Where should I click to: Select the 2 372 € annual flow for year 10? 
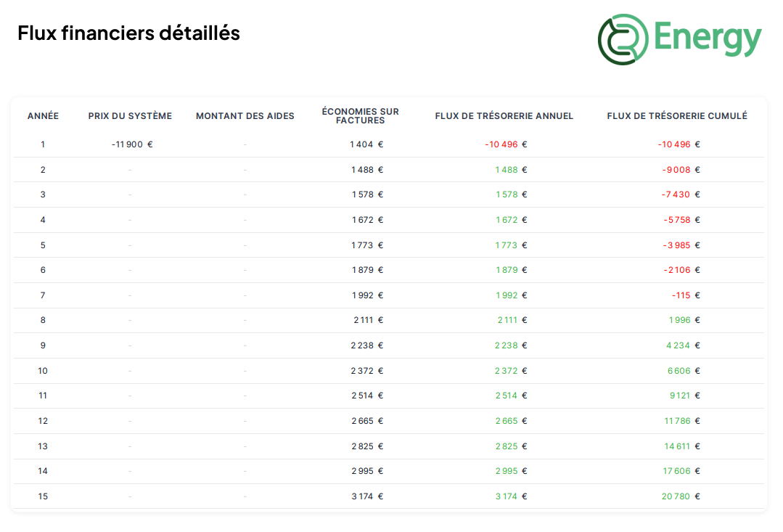pyautogui.click(x=510, y=370)
